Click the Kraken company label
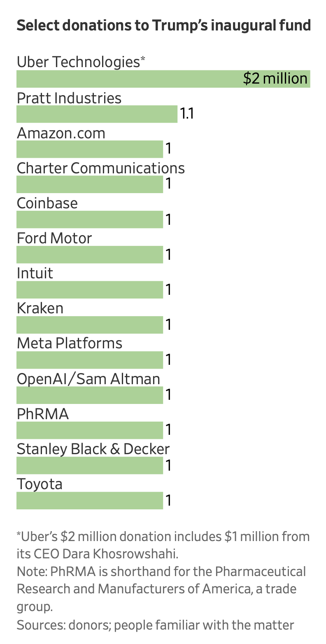Image resolution: width=326 pixels, height=644 pixels. point(40,308)
